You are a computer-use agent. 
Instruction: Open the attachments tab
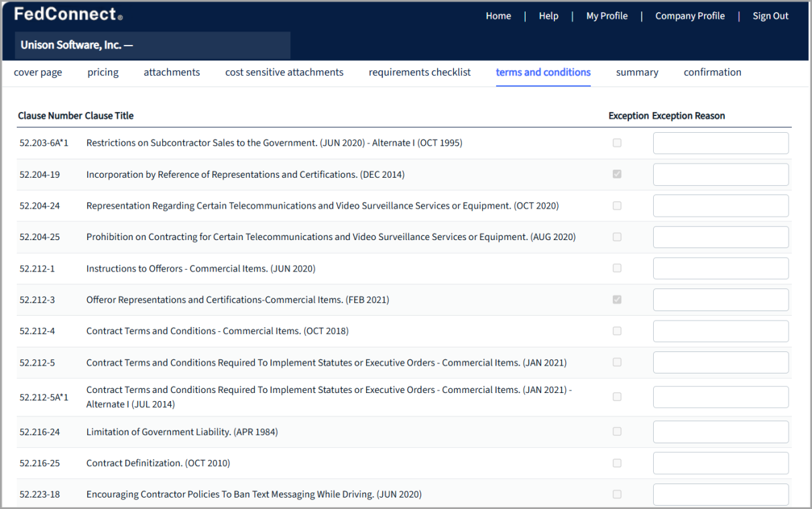(x=172, y=72)
